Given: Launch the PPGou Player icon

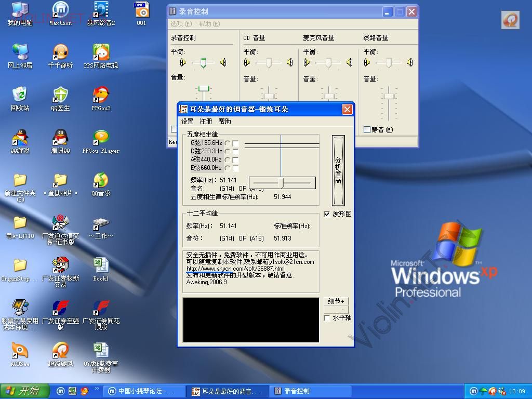Looking at the screenshot, I should click(101, 141).
